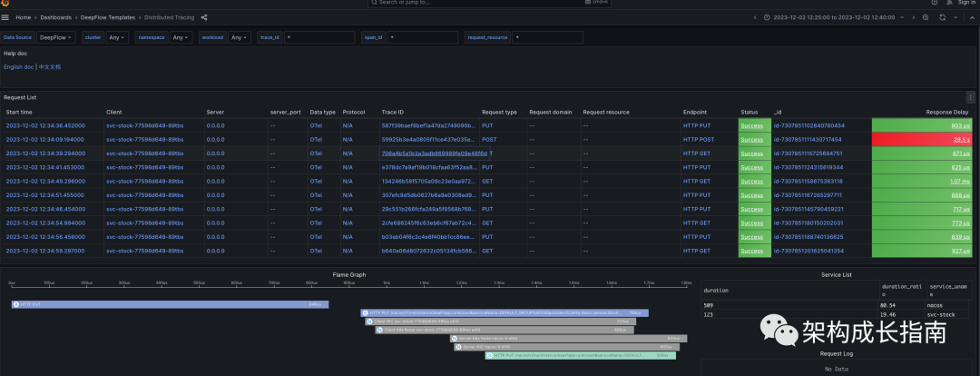Open the help icon in top bar
The width and height of the screenshot is (980, 376).
[935, 3]
